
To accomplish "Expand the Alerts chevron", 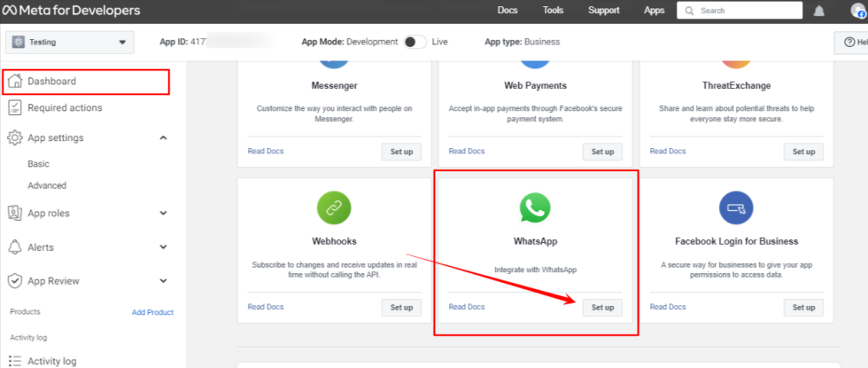I will [x=163, y=247].
